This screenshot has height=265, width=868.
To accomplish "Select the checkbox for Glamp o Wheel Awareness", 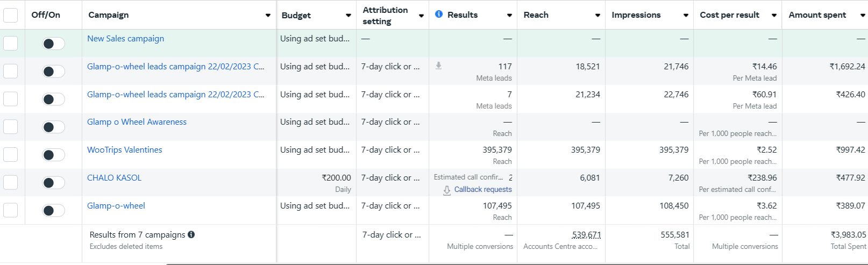I will click(11, 127).
